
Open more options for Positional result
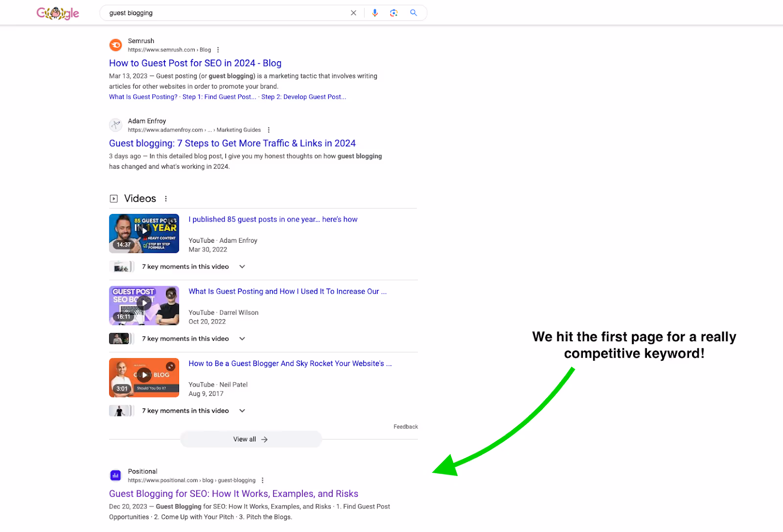[x=262, y=481]
